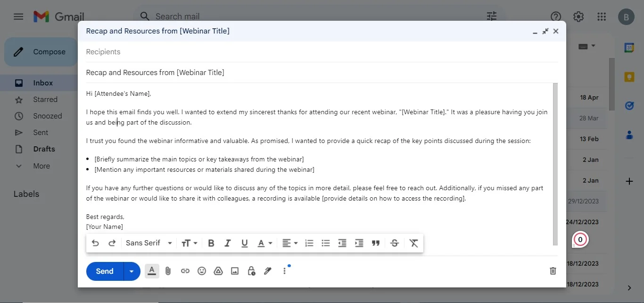The width and height of the screenshot is (644, 303).
Task: Insert files using Google Drive
Action: tap(218, 271)
